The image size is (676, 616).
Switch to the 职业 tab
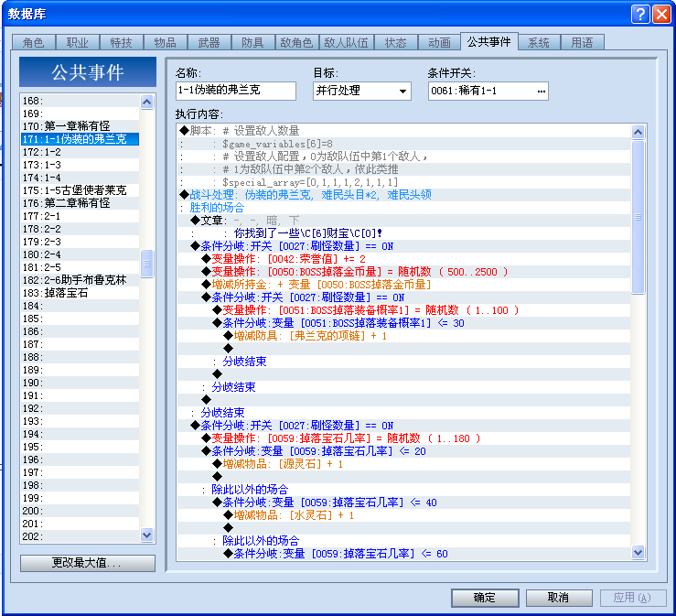78,42
